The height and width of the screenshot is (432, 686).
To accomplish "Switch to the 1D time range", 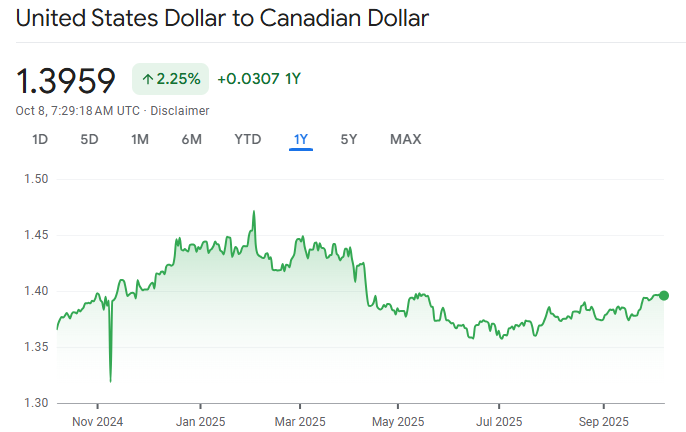I will coord(40,139).
